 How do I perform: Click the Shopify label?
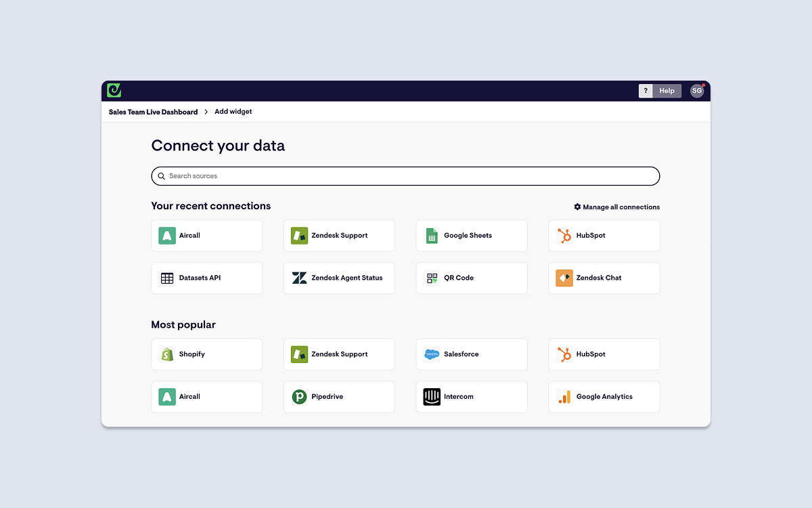click(x=192, y=354)
